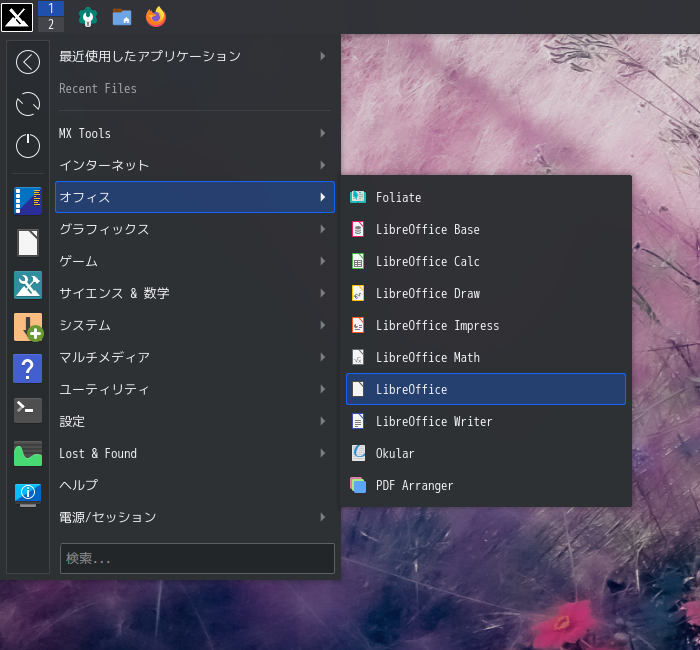Click the LibreOffice Draw icon
This screenshot has height=650, width=700.
(358, 293)
